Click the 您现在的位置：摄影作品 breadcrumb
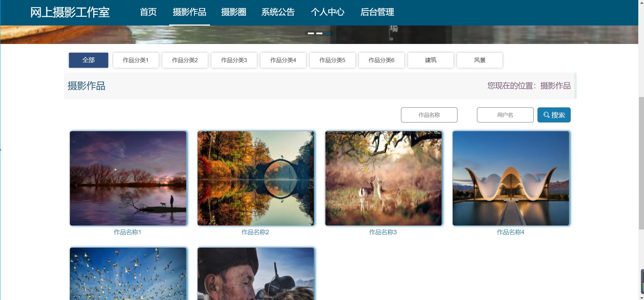This screenshot has height=300, width=644. (x=529, y=86)
